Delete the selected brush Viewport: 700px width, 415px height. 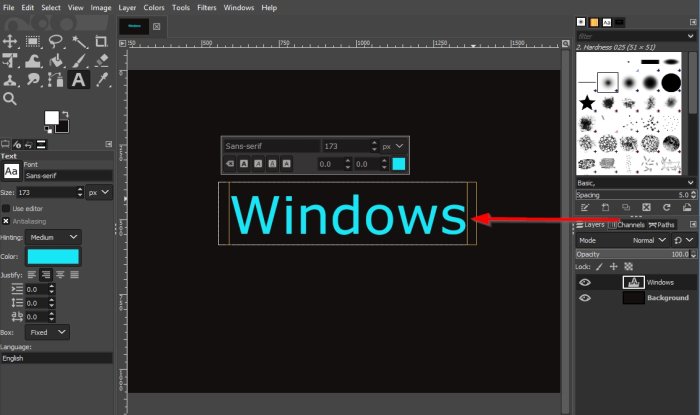coord(646,208)
